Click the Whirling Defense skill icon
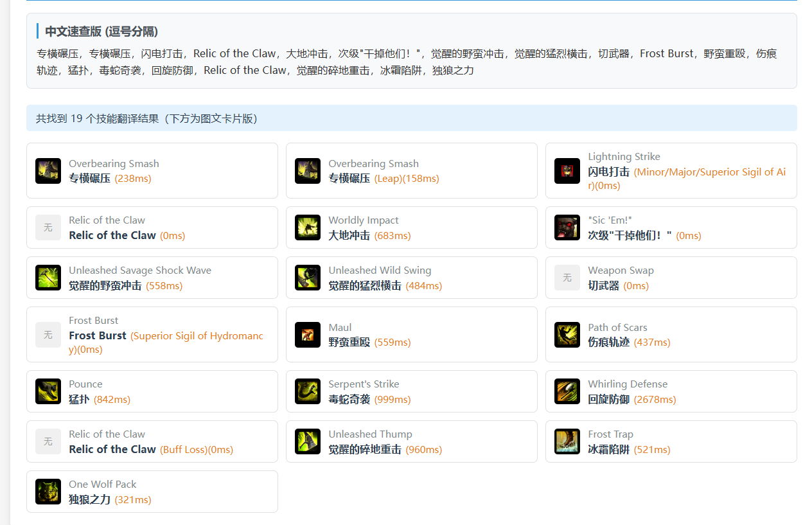The width and height of the screenshot is (812, 525). [x=567, y=391]
